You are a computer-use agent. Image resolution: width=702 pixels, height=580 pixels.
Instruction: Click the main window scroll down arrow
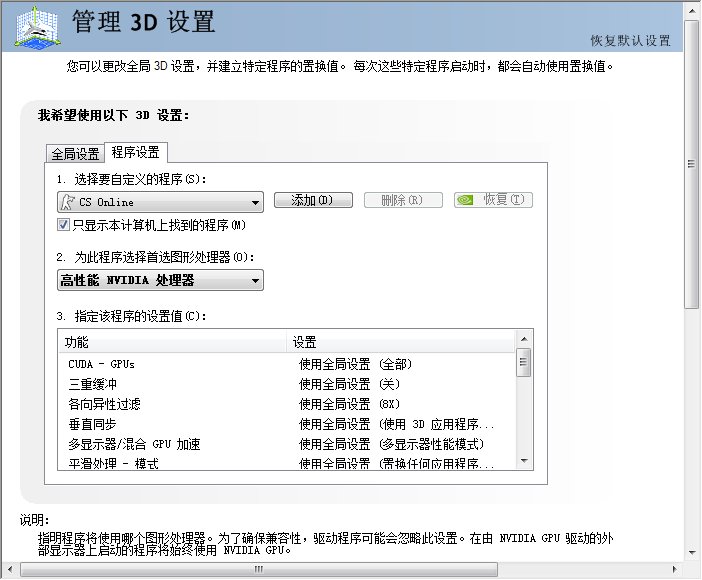coord(691,553)
